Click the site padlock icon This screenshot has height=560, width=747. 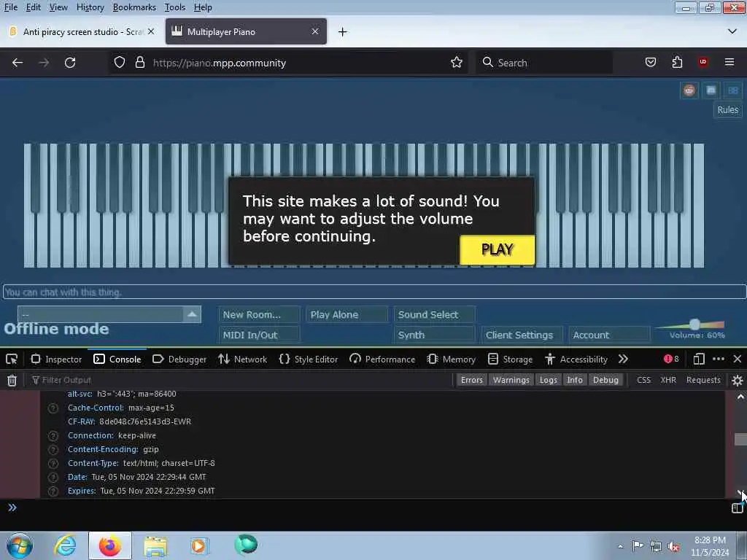pyautogui.click(x=139, y=63)
